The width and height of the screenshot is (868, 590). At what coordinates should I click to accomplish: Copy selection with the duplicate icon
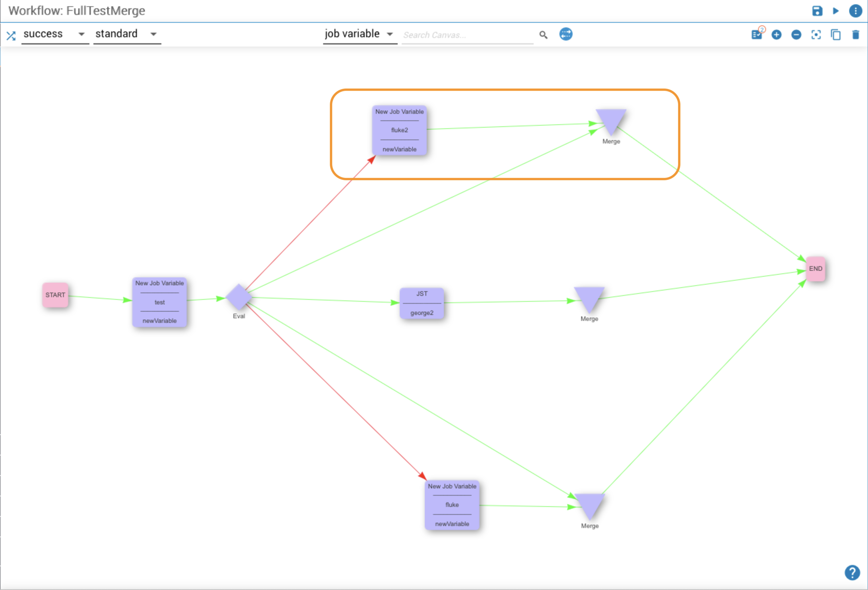coord(836,35)
